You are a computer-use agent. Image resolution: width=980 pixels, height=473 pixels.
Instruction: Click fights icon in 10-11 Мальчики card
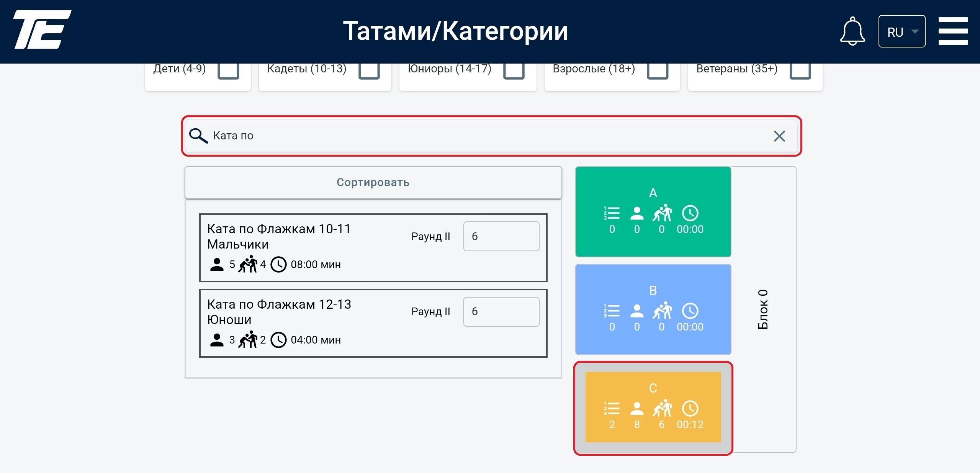click(248, 264)
